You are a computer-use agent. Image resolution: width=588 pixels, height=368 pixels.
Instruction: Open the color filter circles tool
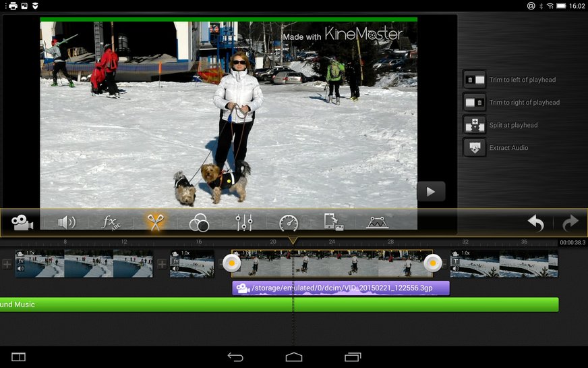tap(199, 222)
